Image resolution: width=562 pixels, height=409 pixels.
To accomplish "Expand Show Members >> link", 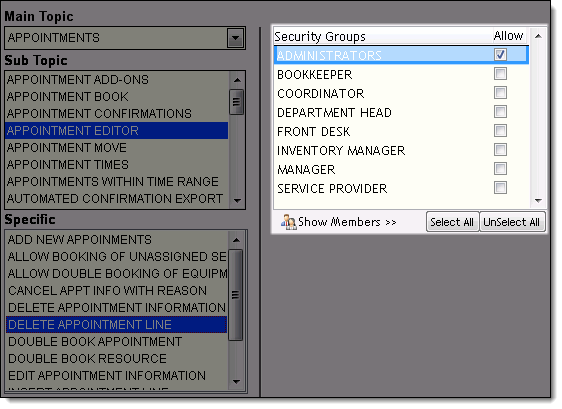I will [x=347, y=222].
